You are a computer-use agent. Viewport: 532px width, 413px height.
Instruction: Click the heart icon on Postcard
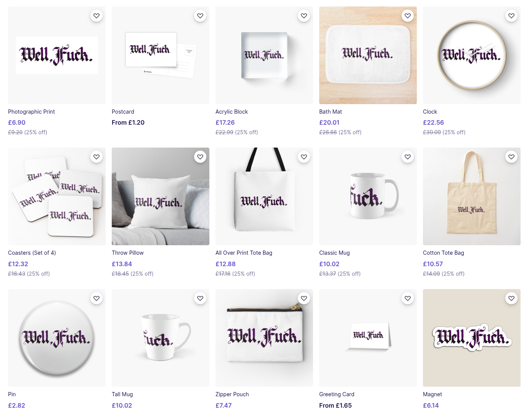click(200, 16)
